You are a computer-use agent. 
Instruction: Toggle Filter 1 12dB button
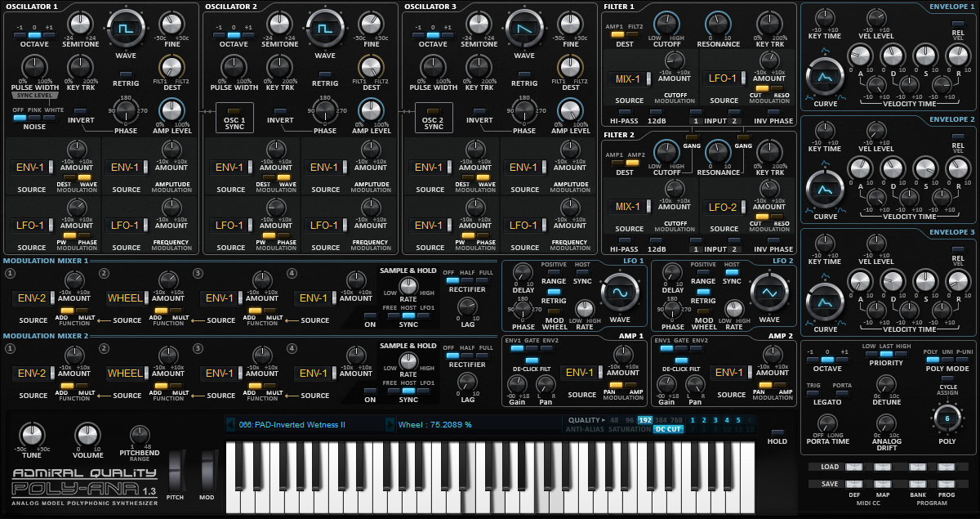tap(657, 110)
